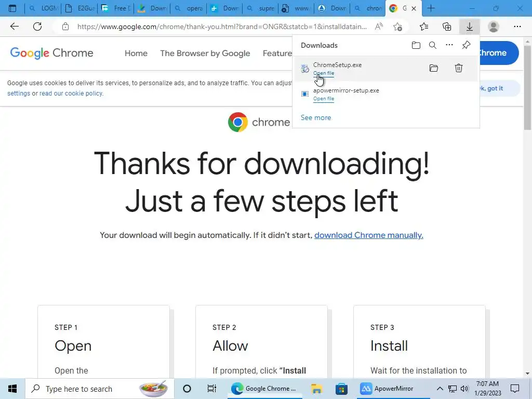
Task: Switch to the LOGM tab
Action: click(43, 8)
